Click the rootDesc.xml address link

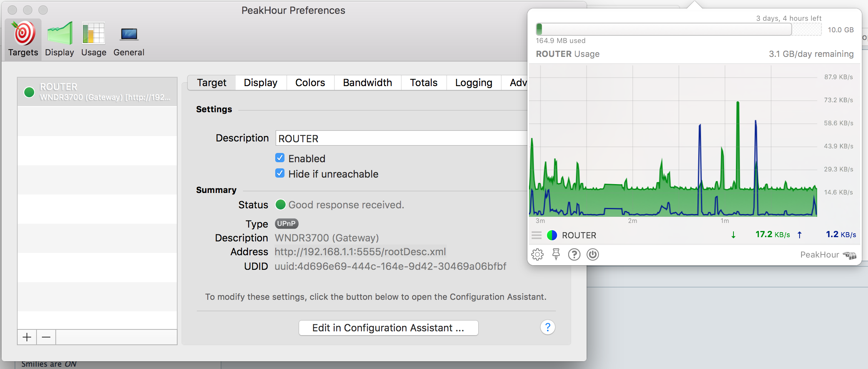(x=360, y=252)
